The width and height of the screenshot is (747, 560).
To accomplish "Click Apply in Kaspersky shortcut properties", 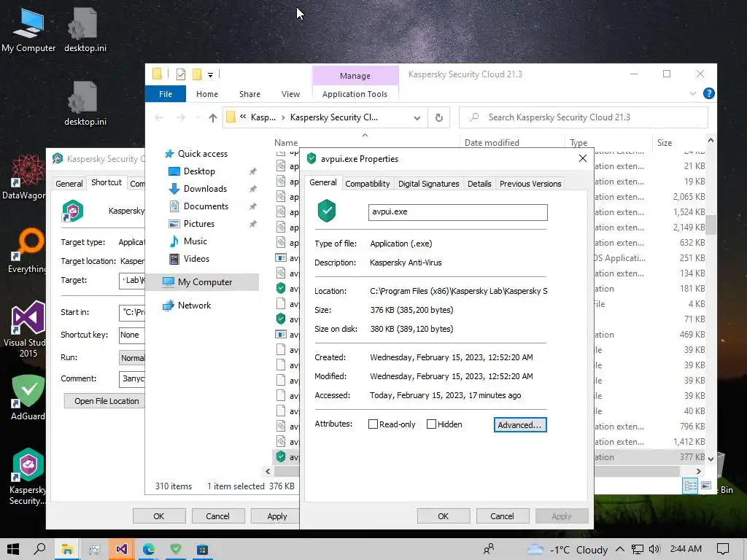I will point(276,516).
